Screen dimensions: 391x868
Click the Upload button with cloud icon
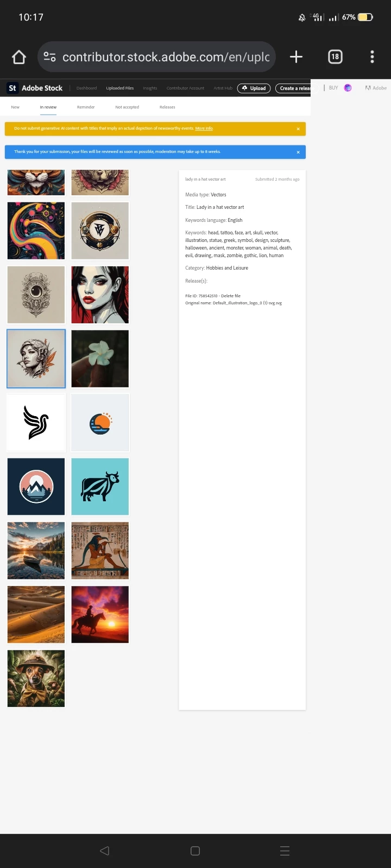pyautogui.click(x=254, y=88)
